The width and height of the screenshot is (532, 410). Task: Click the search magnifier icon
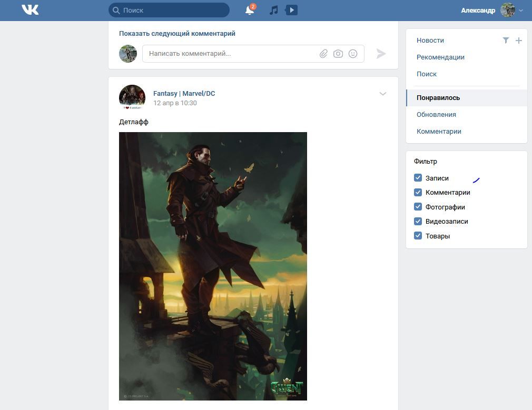coord(116,11)
